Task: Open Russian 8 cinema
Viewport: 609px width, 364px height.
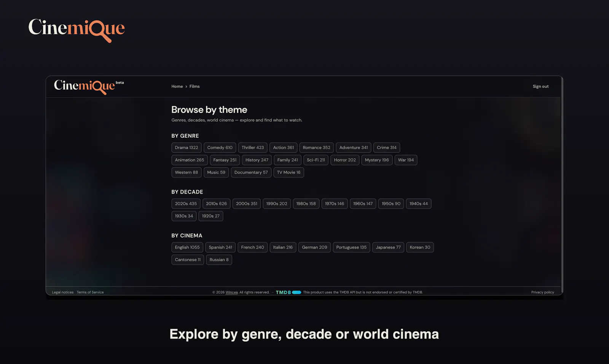Action: pos(219,260)
